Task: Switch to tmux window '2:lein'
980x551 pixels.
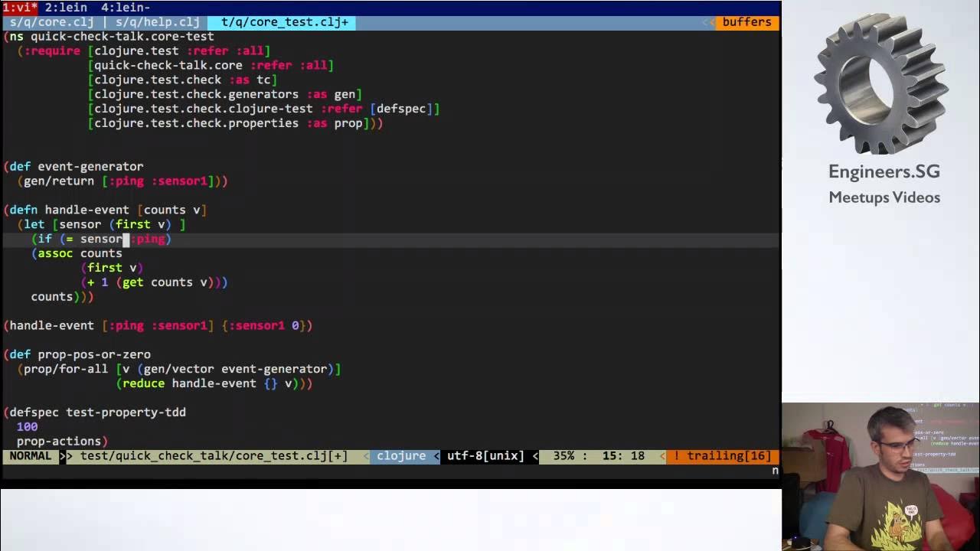Action: (66, 8)
